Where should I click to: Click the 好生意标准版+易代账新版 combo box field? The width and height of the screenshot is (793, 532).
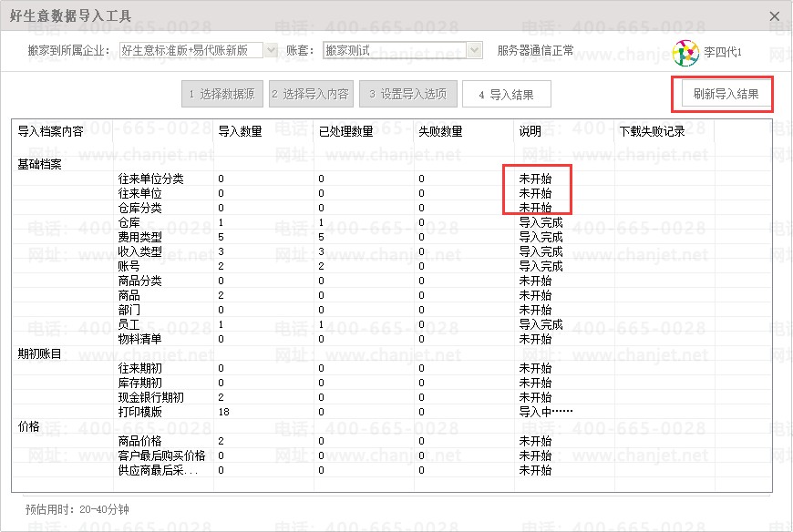191,50
